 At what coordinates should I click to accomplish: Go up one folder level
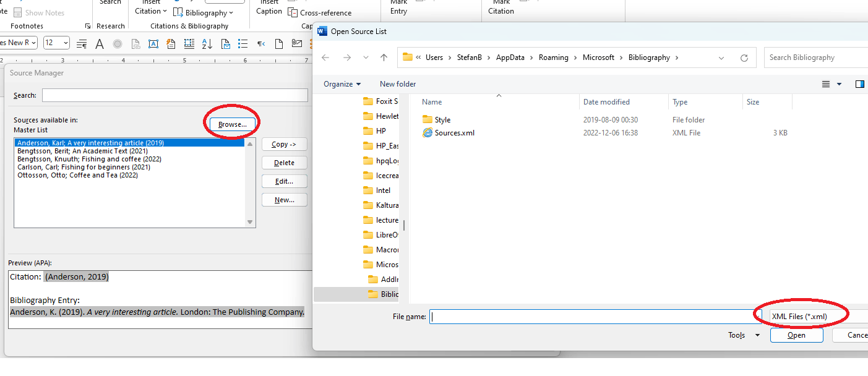point(384,58)
